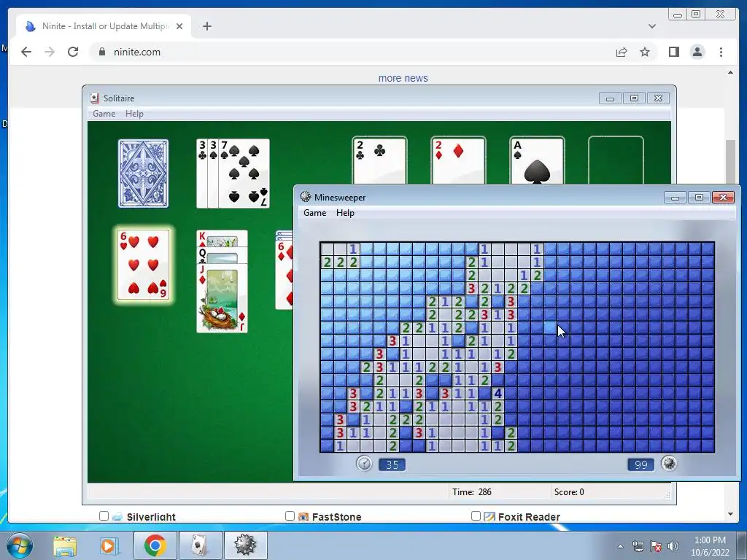Minimize the Solitaire window
This screenshot has height=560, width=747.
611,98
